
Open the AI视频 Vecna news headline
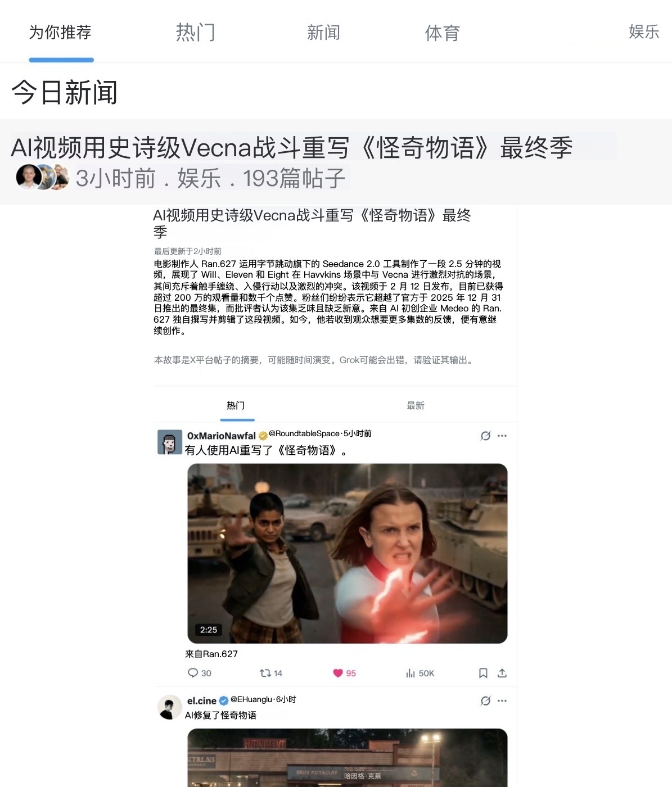[292, 147]
